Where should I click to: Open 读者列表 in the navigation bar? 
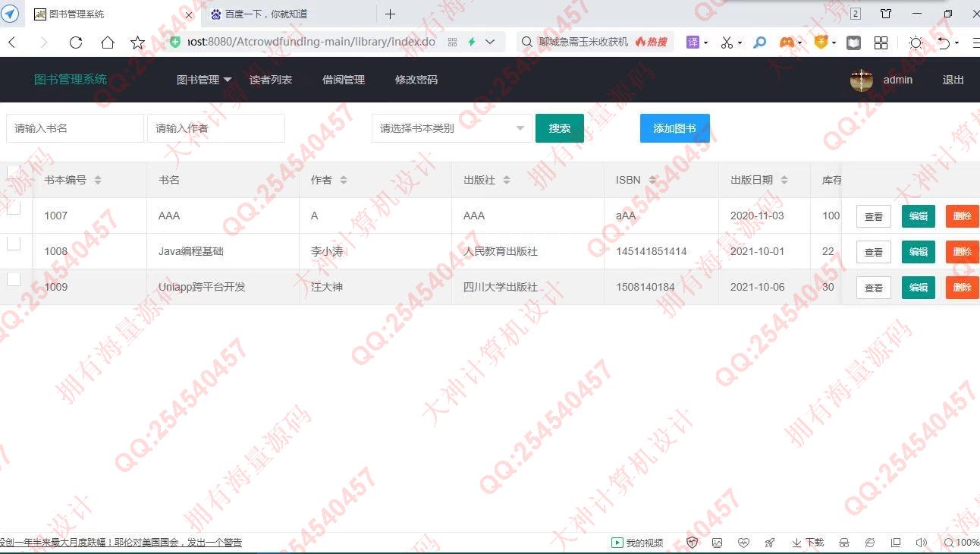click(x=271, y=80)
